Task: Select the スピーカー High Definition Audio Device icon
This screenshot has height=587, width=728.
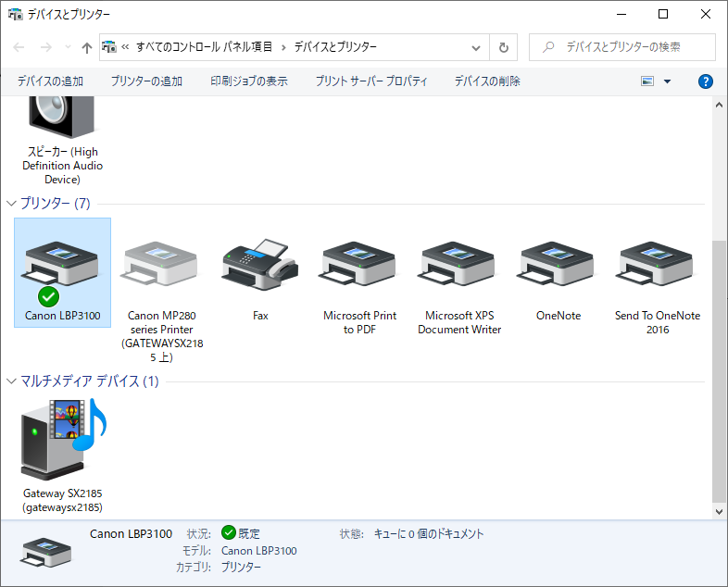Action: tap(62, 117)
